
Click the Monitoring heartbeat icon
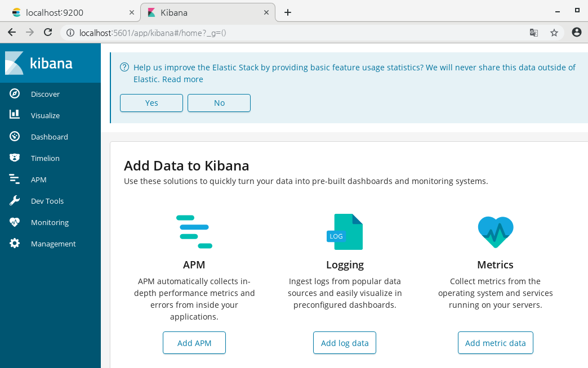(15, 222)
